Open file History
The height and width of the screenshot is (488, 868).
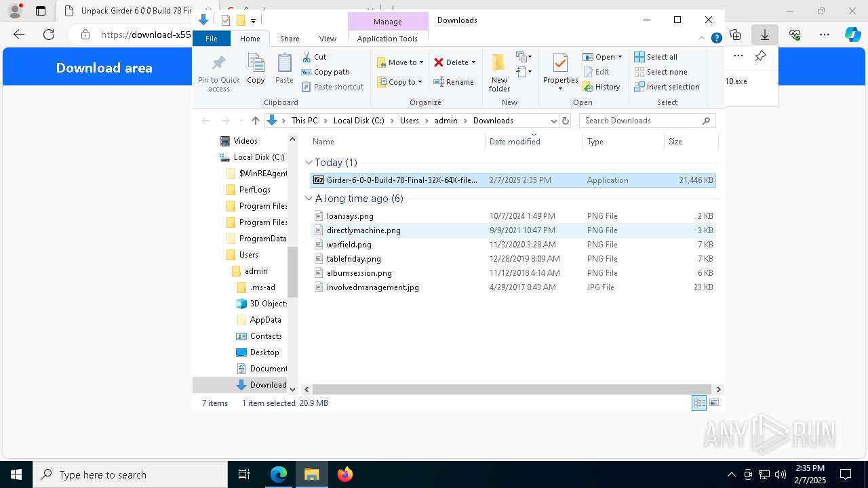(601, 87)
